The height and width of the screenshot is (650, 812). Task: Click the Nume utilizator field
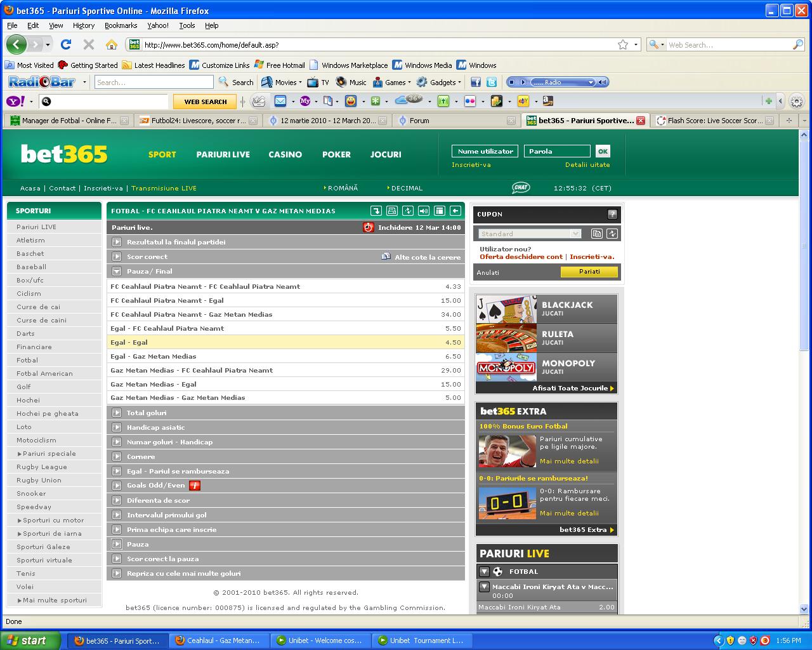[x=485, y=151]
